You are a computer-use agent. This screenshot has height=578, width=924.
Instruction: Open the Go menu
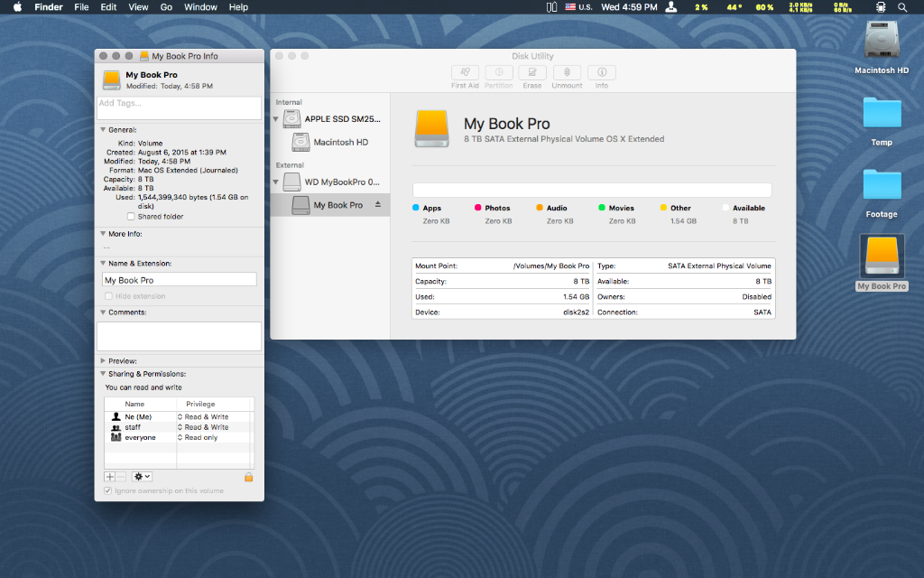pyautogui.click(x=167, y=7)
